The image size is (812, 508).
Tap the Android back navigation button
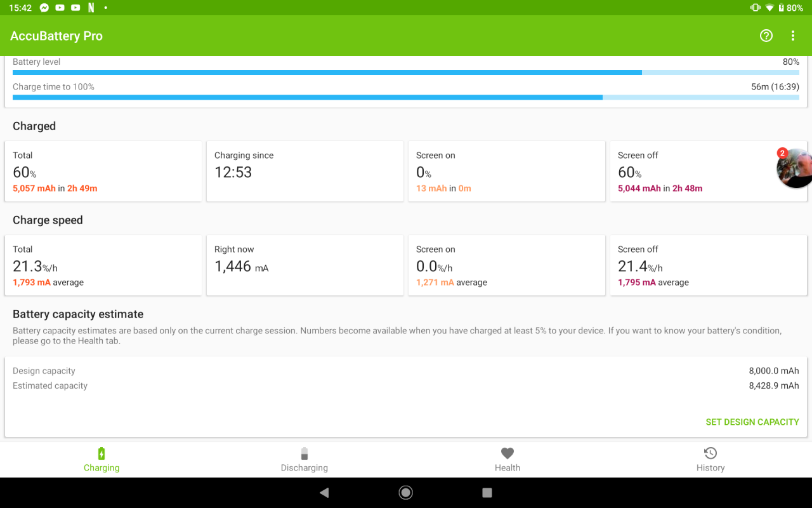point(324,493)
